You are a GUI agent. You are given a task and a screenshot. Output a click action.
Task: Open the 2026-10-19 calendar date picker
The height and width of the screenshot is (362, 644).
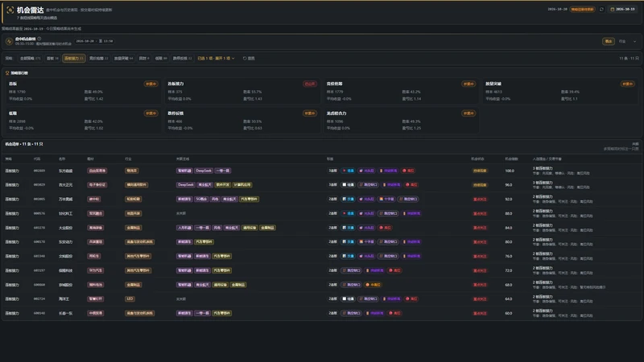[622, 9]
